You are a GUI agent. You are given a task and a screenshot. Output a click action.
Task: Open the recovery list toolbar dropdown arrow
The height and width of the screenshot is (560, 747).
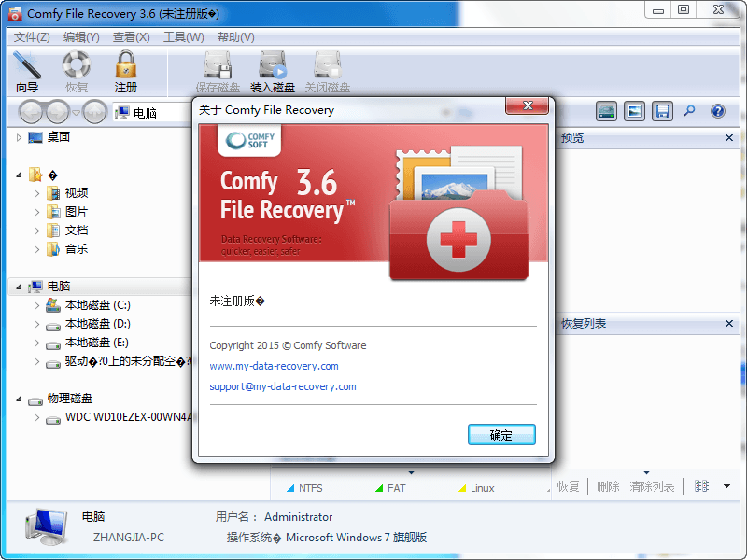(x=727, y=486)
